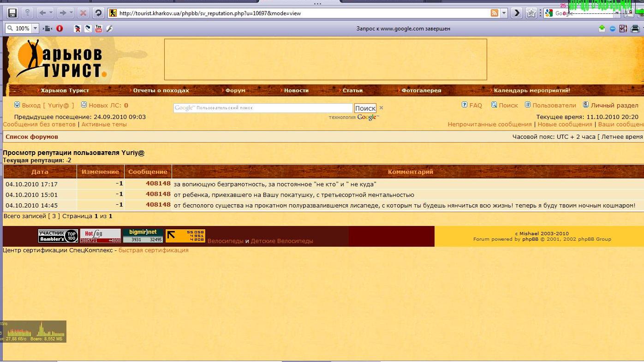Open the Форум menu item
The height and width of the screenshot is (362, 644).
[x=235, y=90]
